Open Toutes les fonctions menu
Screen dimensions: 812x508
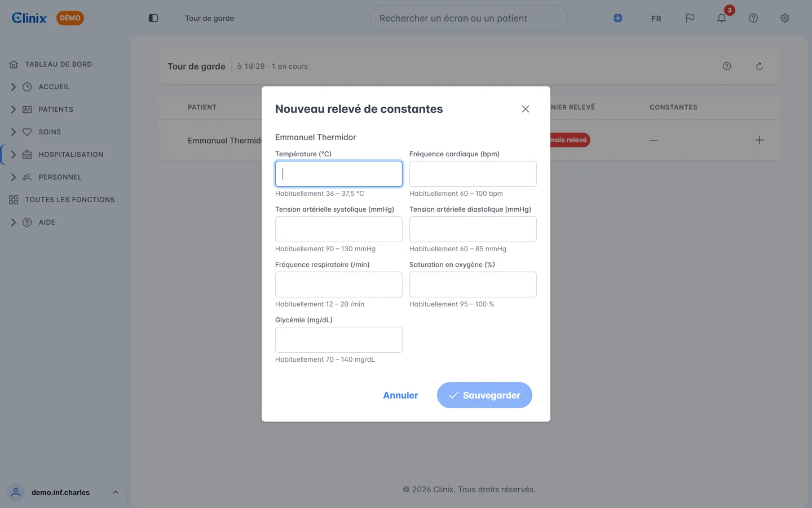70,200
